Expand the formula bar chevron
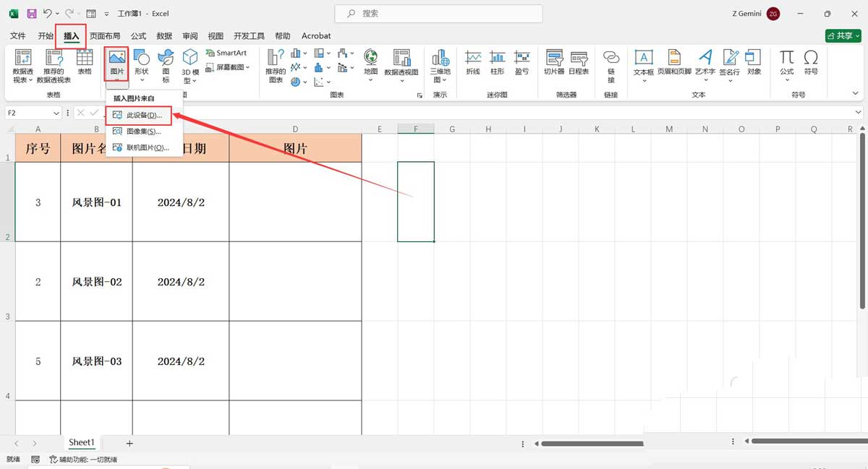 (x=858, y=113)
